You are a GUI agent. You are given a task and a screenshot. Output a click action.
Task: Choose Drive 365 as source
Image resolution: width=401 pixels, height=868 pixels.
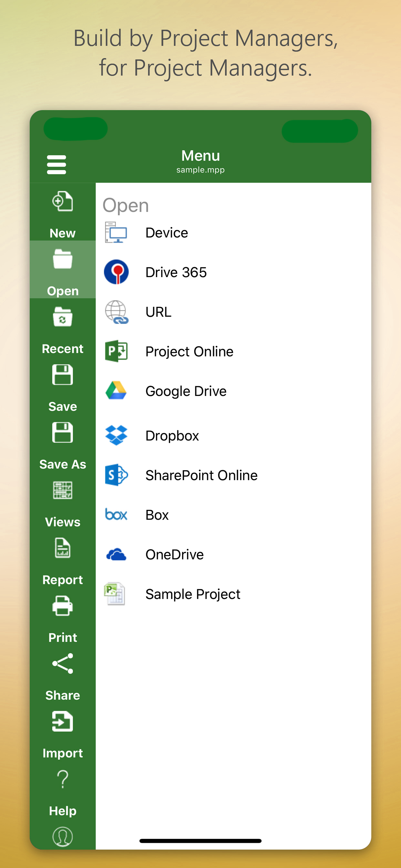pyautogui.click(x=176, y=272)
